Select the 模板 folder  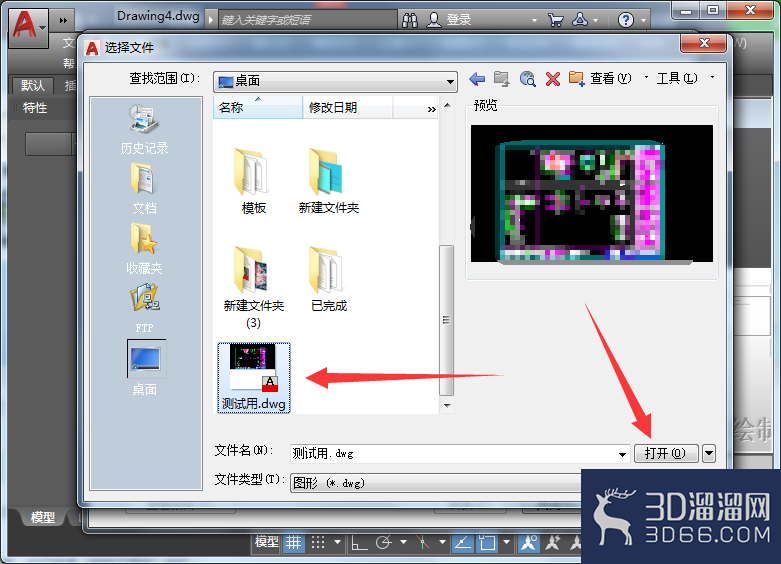click(x=254, y=180)
